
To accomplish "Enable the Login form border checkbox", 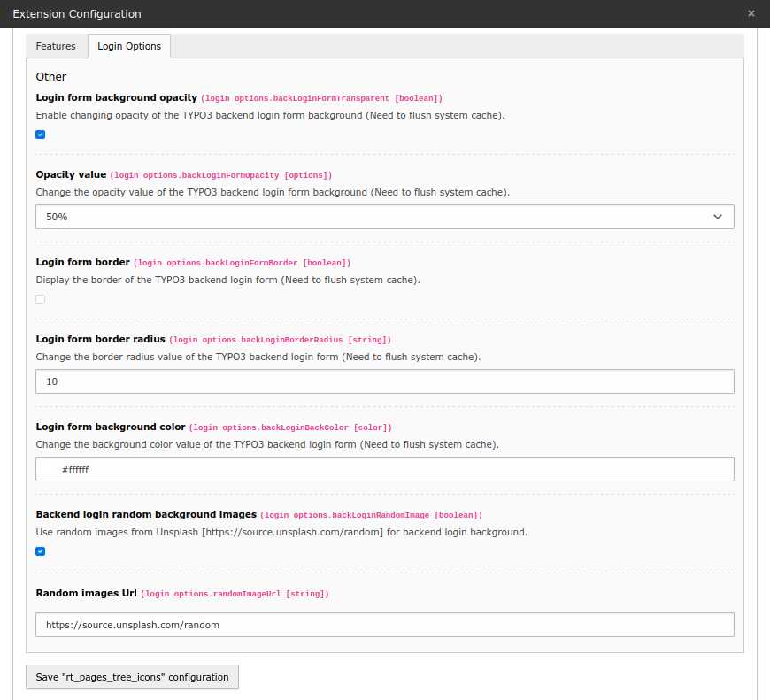I will (40, 299).
